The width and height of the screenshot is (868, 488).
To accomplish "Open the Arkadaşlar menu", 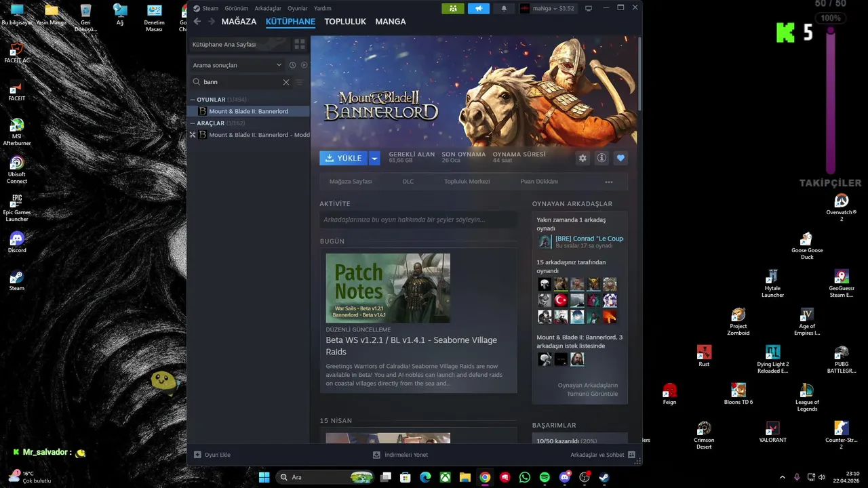I will 268,8.
